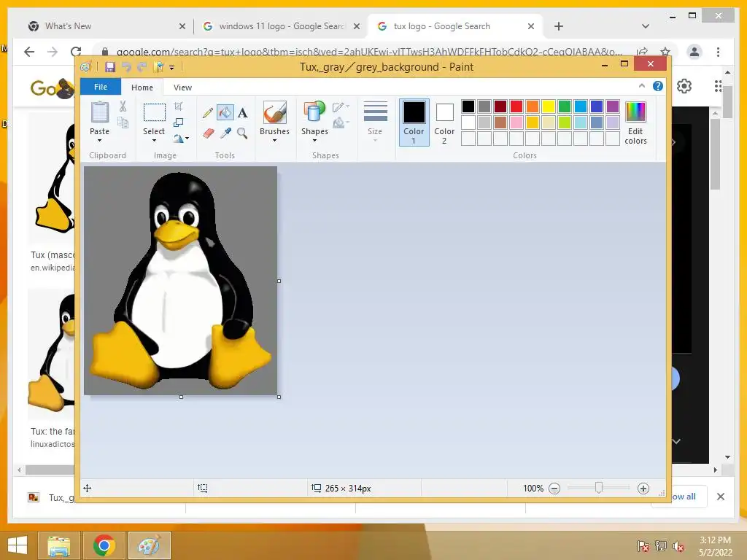Pick the green color swatch
This screenshot has width=747, height=560.
coord(565,106)
